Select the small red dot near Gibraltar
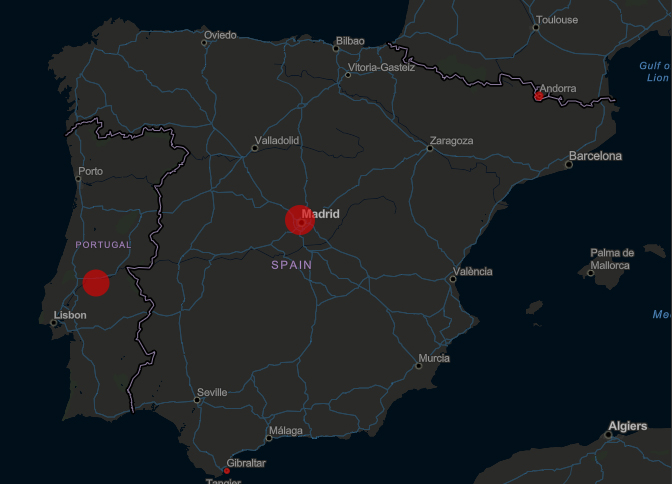Image resolution: width=672 pixels, height=484 pixels. (x=226, y=471)
